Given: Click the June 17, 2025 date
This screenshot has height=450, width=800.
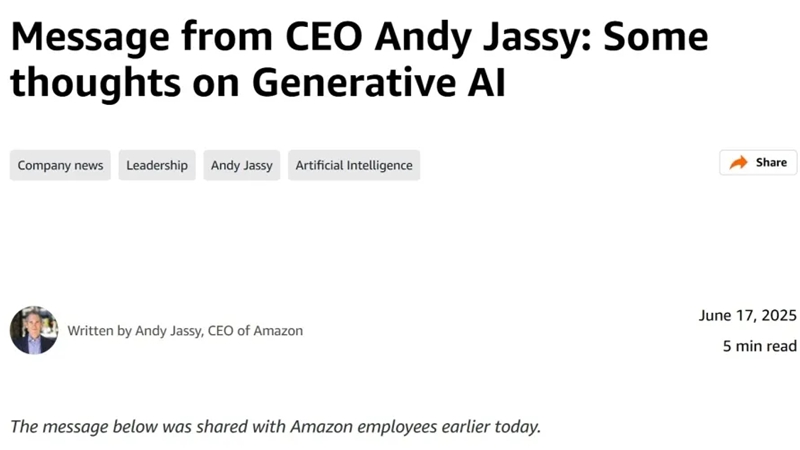Looking at the screenshot, I should 747,315.
